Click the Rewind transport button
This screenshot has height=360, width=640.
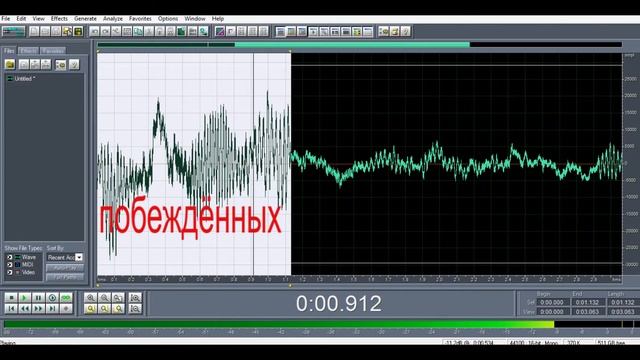click(x=24, y=309)
